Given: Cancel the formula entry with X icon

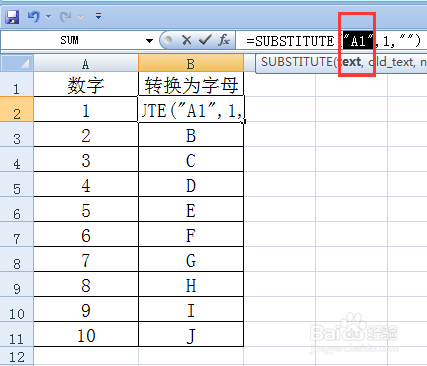Looking at the screenshot, I should [x=187, y=40].
